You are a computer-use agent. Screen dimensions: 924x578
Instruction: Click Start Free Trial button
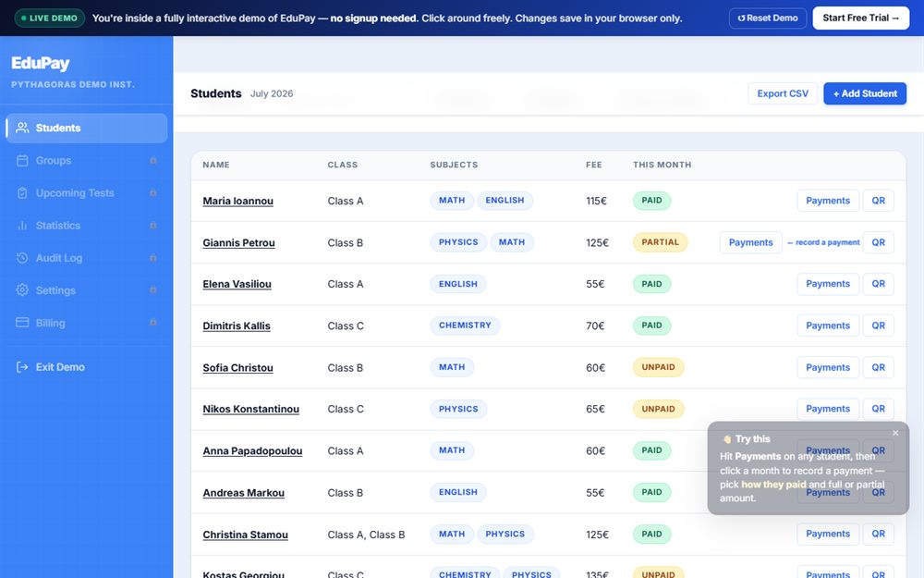(x=860, y=18)
